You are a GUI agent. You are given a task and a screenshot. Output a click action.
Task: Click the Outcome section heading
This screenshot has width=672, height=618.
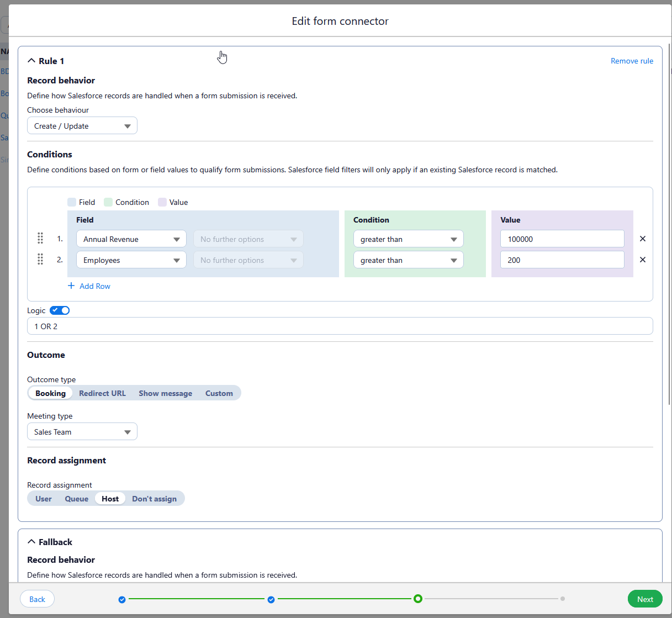click(x=46, y=355)
